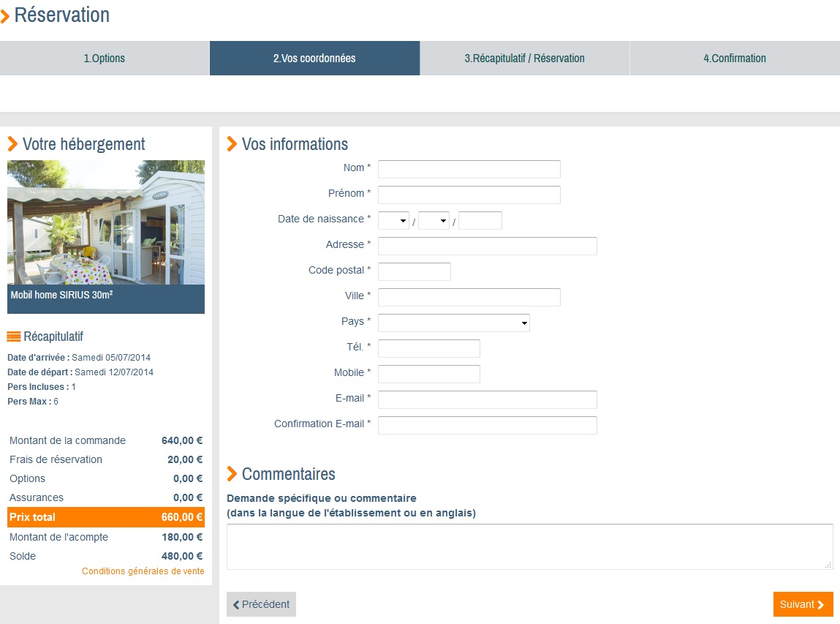Expand the Pays country dropdown
The image size is (840, 624).
[454, 323]
